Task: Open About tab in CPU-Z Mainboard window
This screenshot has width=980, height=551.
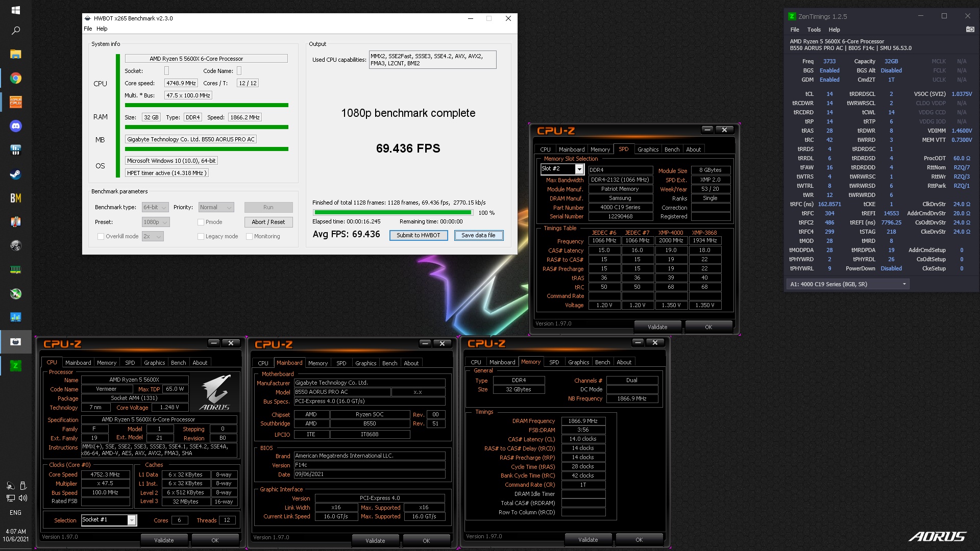Action: (x=411, y=363)
